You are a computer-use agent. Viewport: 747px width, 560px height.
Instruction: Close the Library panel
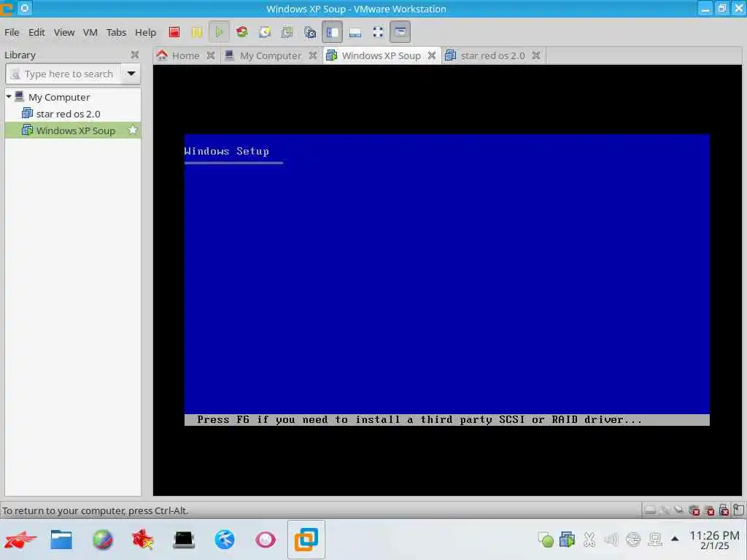pos(135,55)
